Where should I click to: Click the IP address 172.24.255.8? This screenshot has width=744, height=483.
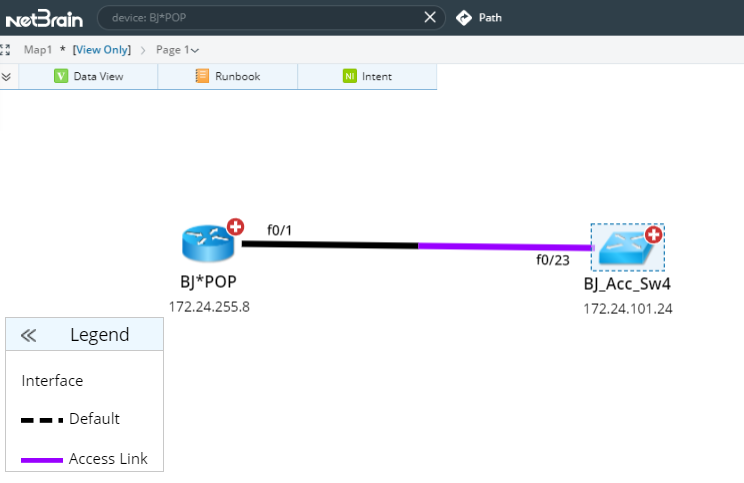pyautogui.click(x=209, y=307)
